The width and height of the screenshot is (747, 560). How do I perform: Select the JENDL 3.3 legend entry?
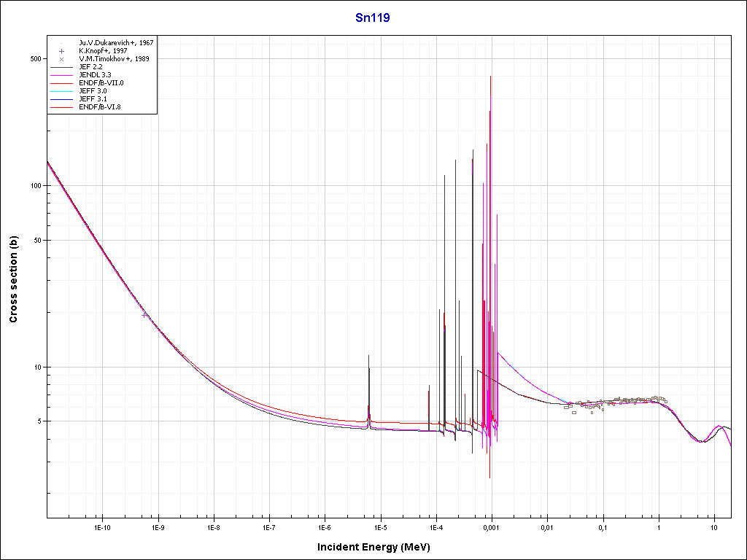[x=95, y=75]
